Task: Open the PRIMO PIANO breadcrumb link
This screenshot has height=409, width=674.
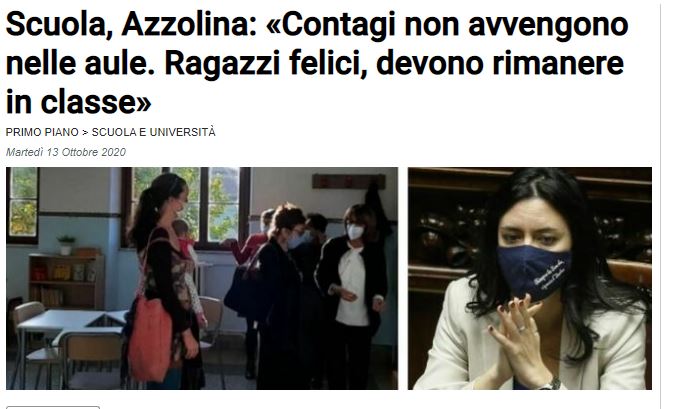Action: (42, 132)
